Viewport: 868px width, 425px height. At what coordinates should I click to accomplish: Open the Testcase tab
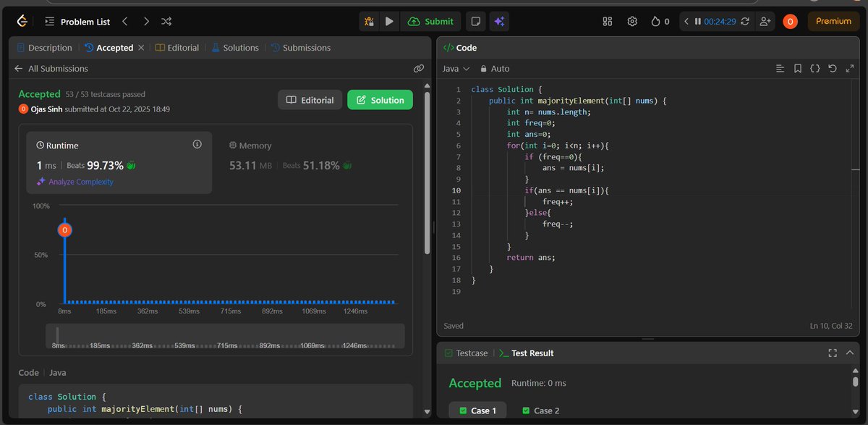tap(464, 353)
